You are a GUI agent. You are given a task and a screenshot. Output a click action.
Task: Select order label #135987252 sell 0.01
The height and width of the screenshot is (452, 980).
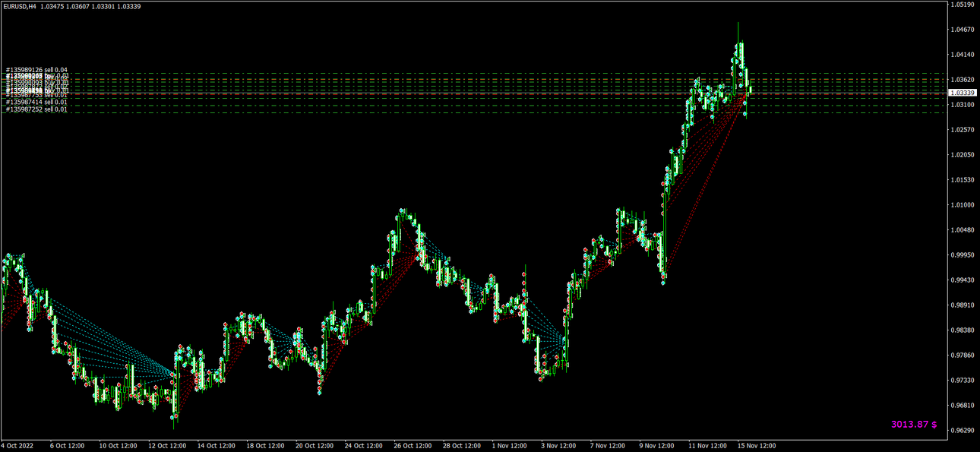tap(36, 109)
